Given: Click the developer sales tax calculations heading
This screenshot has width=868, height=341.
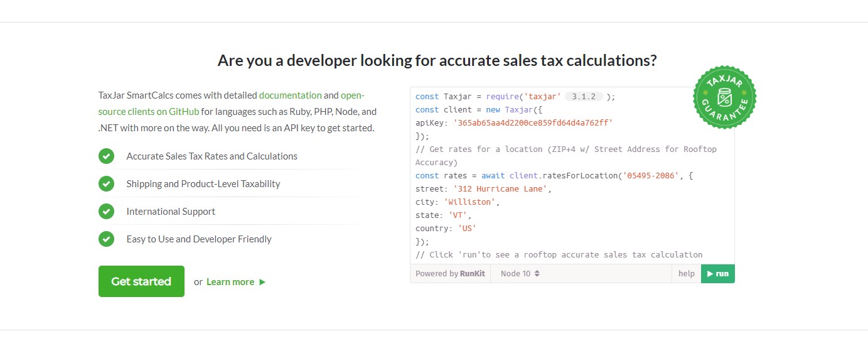Looking at the screenshot, I should (437, 61).
